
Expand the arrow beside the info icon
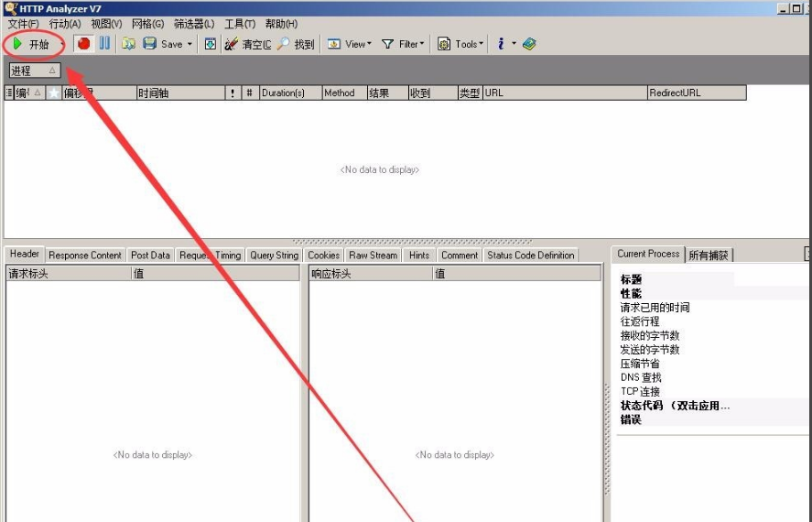514,44
